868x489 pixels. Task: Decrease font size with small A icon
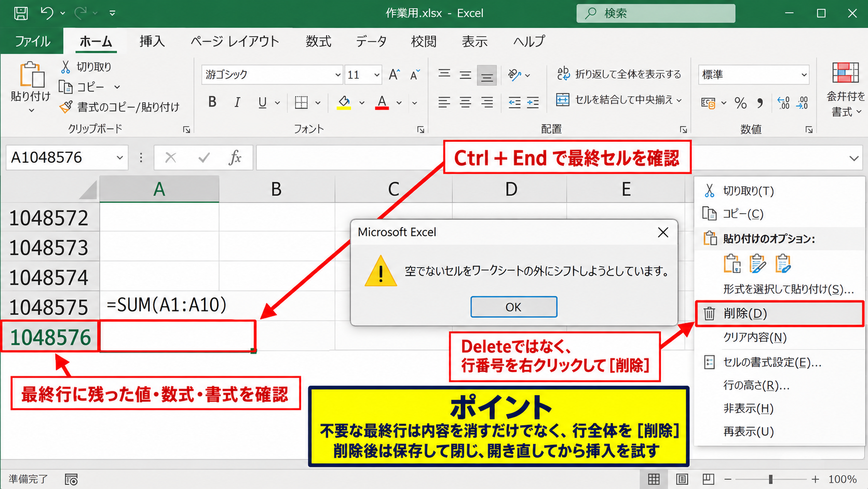coord(414,75)
